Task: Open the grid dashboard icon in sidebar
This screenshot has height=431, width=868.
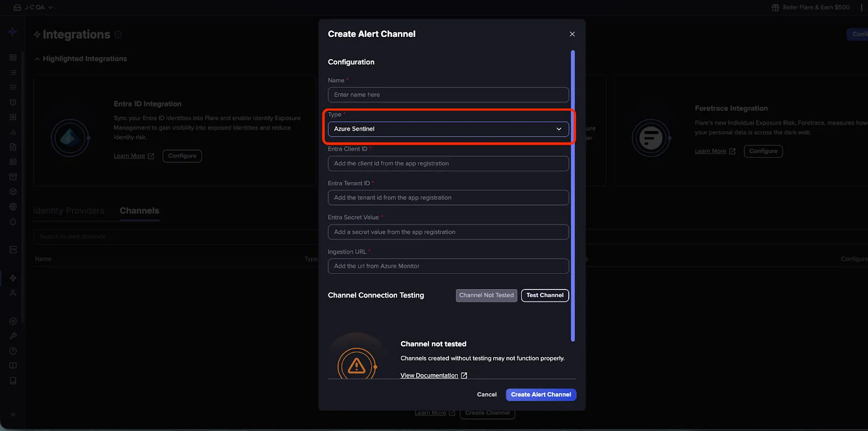Action: point(13,57)
